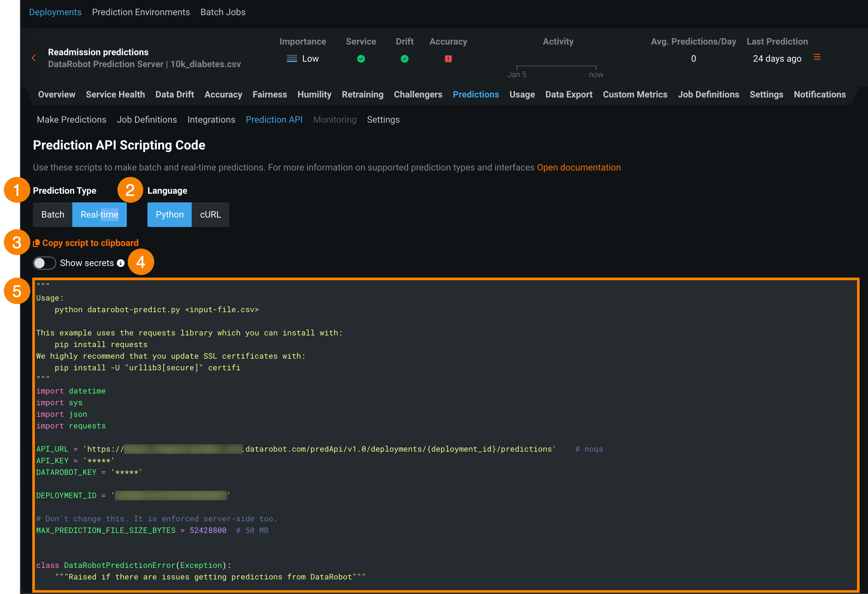This screenshot has height=594, width=868.
Task: Click Copy script to clipboard
Action: coord(90,243)
